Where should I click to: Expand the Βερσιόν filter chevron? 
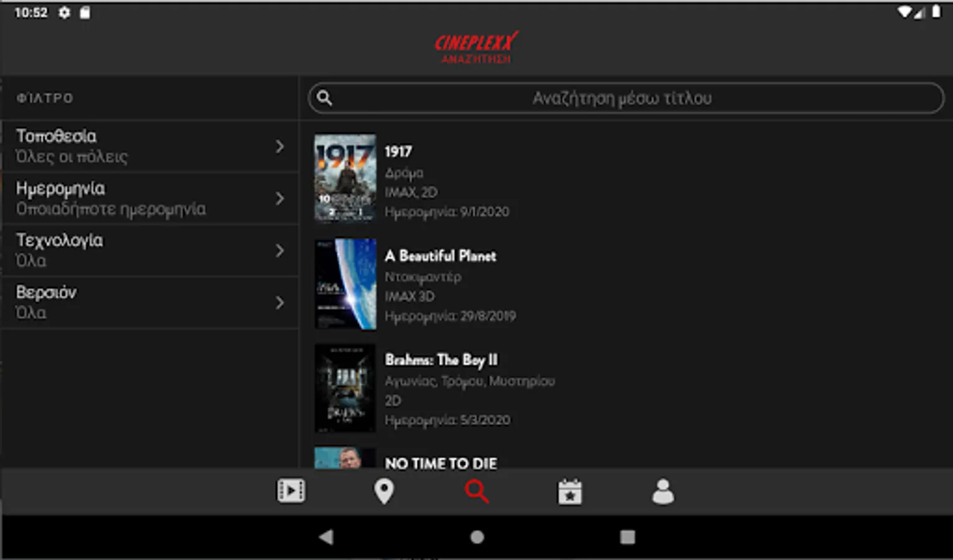coord(280,302)
